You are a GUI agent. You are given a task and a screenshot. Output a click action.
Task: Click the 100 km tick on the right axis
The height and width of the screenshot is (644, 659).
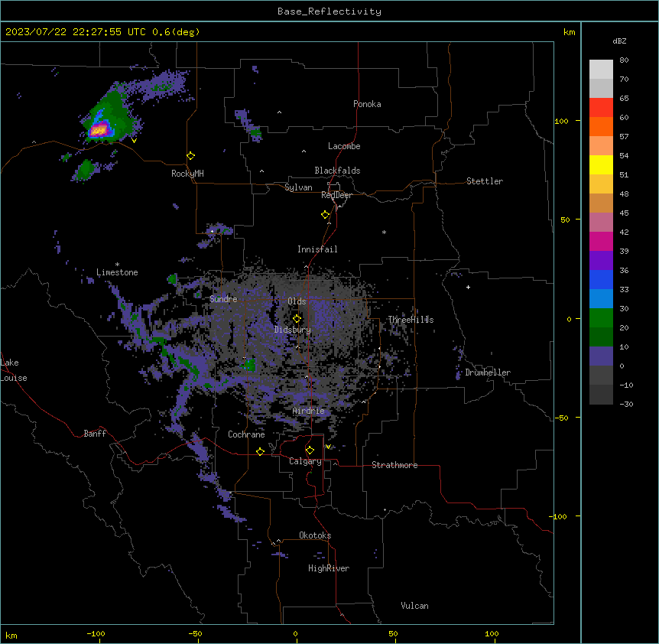pyautogui.click(x=561, y=121)
